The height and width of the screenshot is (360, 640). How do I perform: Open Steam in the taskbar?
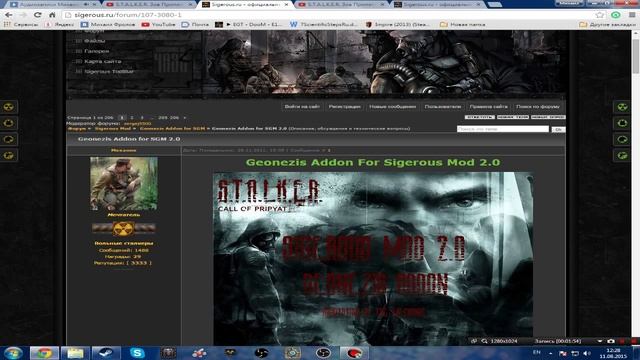[106, 353]
